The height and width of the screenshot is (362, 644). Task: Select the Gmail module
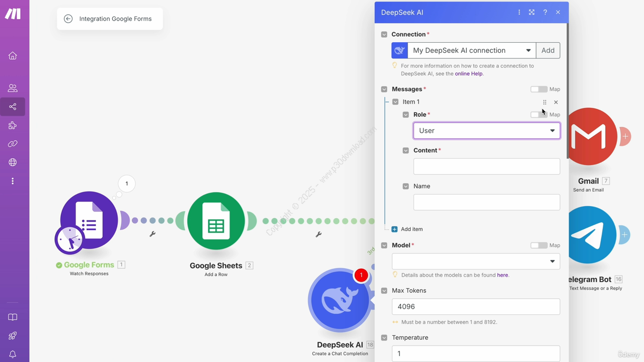(589, 136)
